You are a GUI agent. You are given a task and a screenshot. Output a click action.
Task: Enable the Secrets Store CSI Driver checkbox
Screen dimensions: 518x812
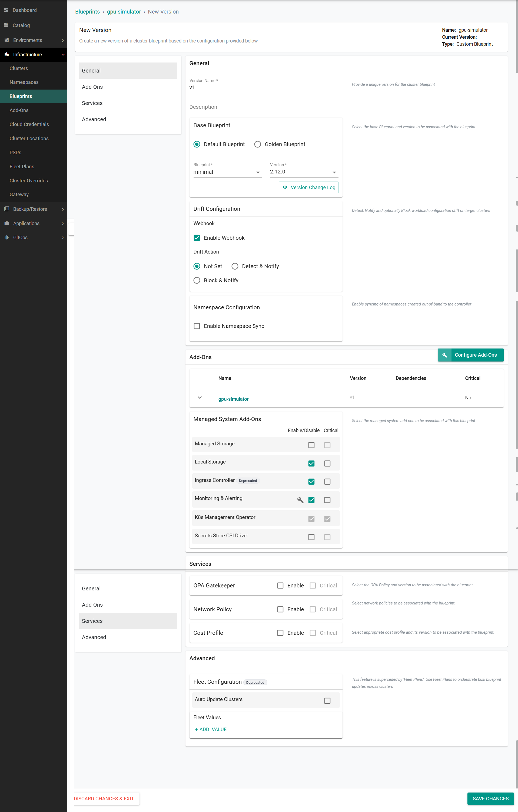(x=311, y=537)
